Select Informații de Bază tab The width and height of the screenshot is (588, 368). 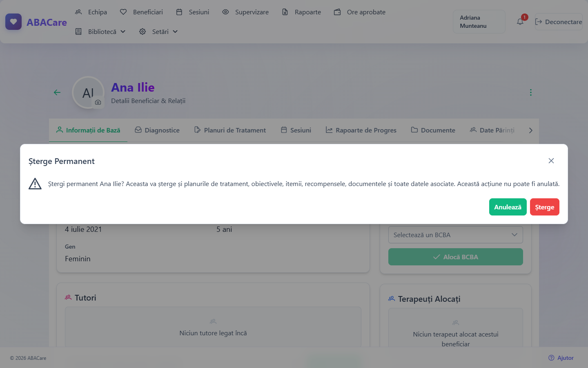click(88, 130)
